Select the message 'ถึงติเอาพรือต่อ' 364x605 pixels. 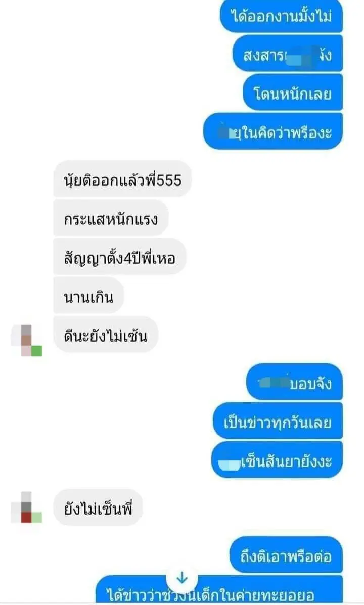coord(286,555)
